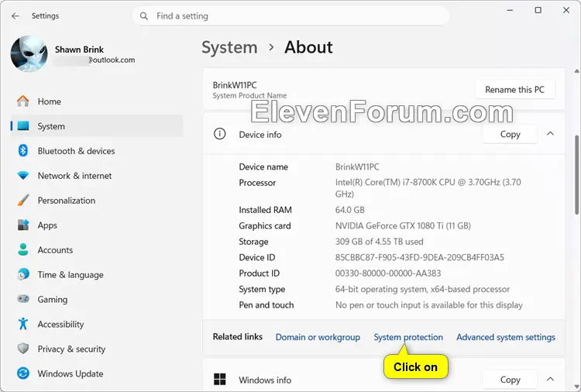Click the Device info circle-i icon
Image resolution: width=581 pixels, height=392 pixels.
[220, 134]
